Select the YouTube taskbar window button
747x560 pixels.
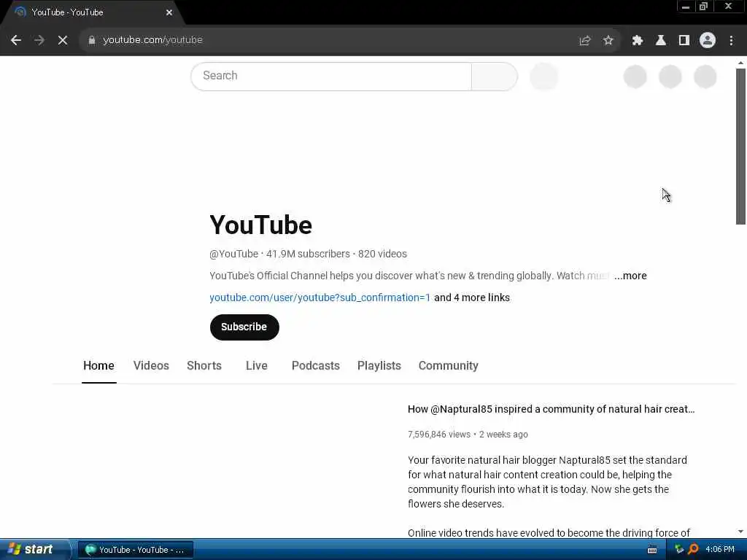[x=135, y=550]
